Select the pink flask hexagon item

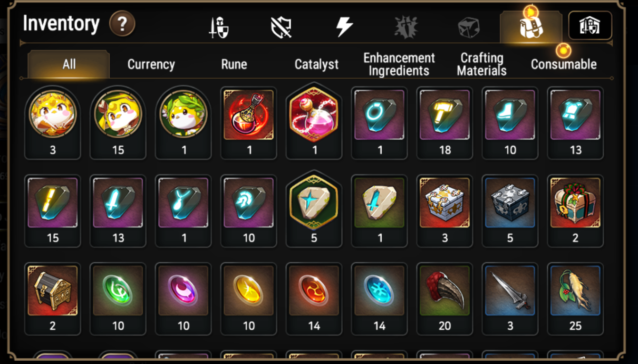pyautogui.click(x=314, y=122)
